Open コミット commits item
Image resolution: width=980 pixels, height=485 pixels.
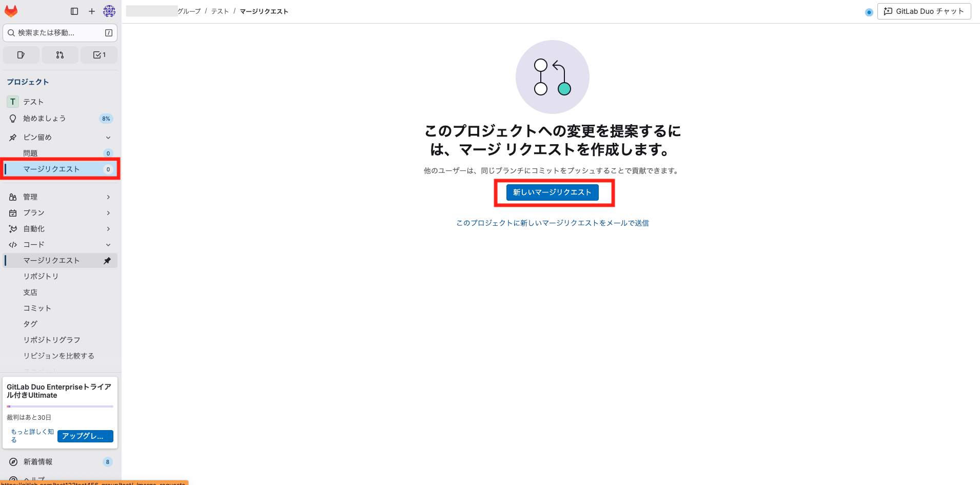[60, 308]
